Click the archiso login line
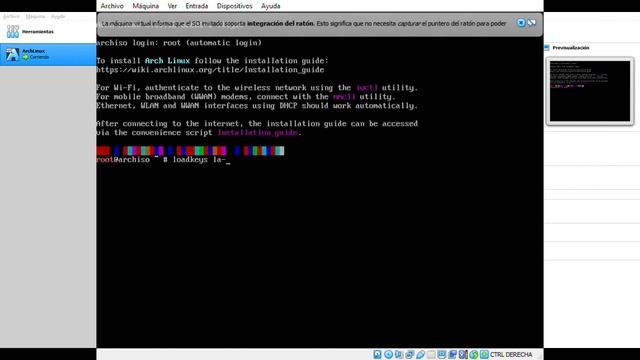This screenshot has height=360, width=640. click(179, 43)
